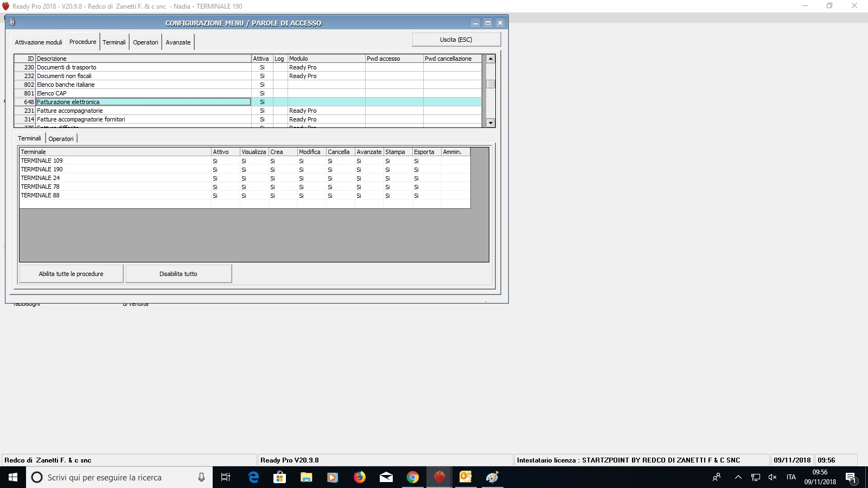Click the Windows search box
The height and width of the screenshot is (488, 868).
pos(119,477)
